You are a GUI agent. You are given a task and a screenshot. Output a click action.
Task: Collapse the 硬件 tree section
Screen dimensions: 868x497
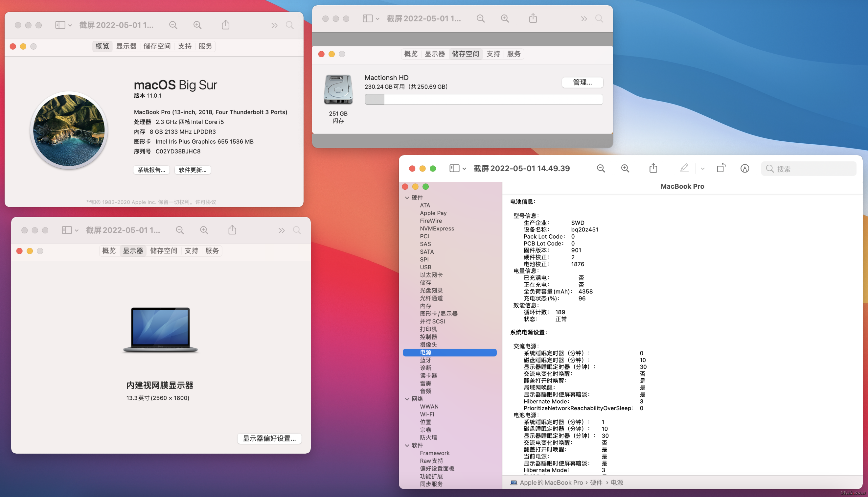[407, 198]
